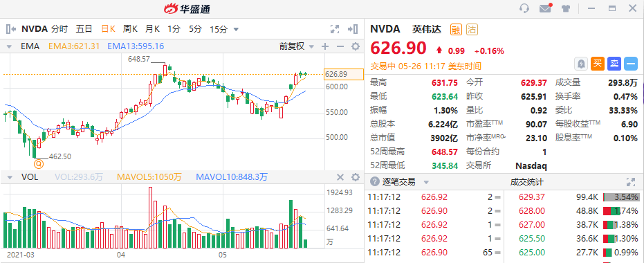Click the orange 买 buy button
Image resolution: width=644 pixels, height=263 pixels.
(597, 63)
